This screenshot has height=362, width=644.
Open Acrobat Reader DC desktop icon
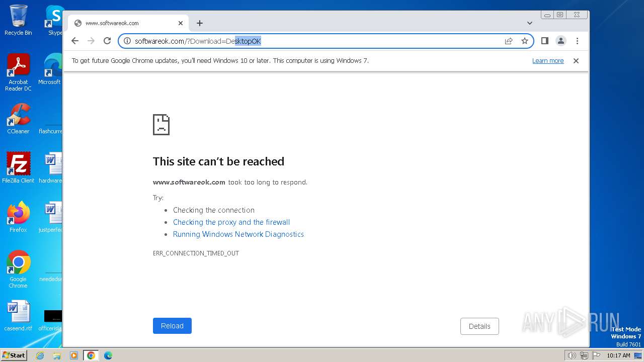tap(18, 72)
